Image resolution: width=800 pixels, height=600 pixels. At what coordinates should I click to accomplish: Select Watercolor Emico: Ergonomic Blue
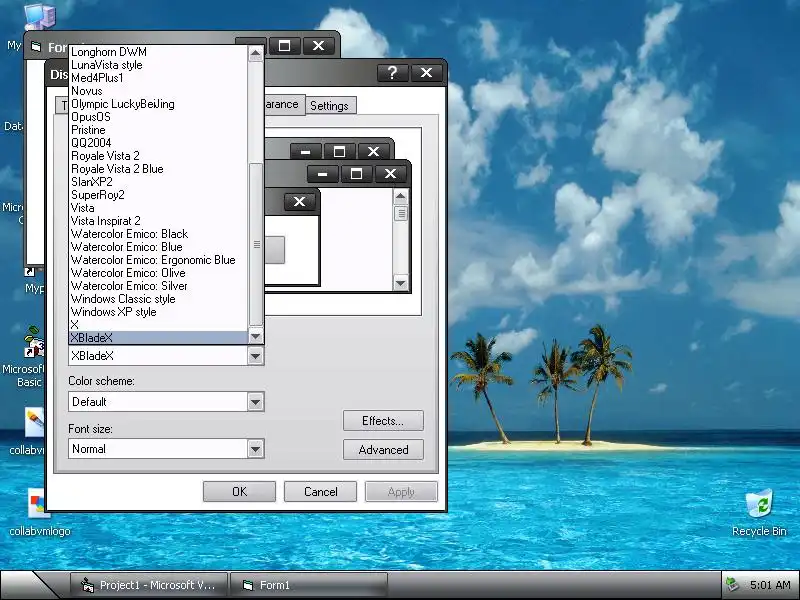point(158,260)
